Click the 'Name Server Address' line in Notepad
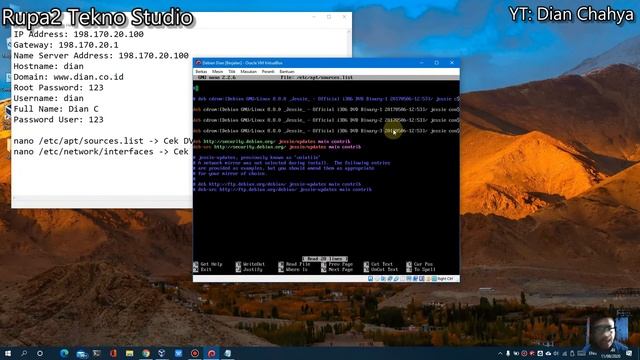The width and height of the screenshot is (640, 360). pyautogui.click(x=101, y=56)
